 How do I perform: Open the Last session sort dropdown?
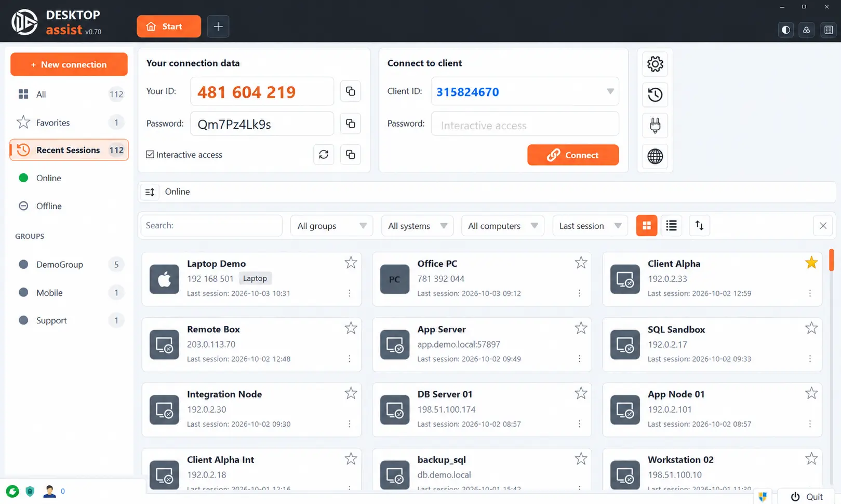(x=590, y=226)
